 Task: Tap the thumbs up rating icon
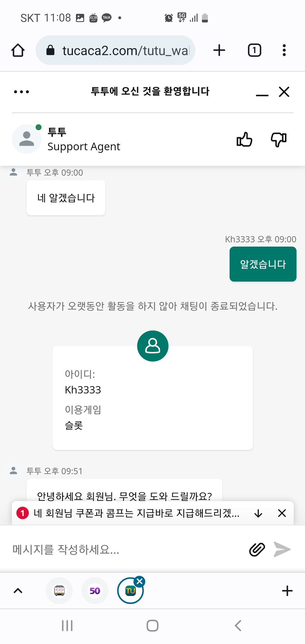point(244,139)
